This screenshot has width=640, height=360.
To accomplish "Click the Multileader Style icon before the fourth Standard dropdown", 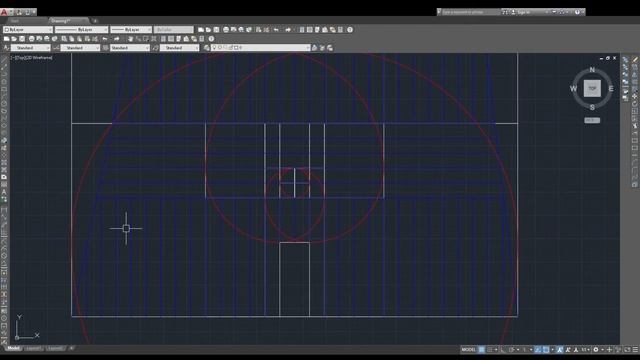I will [155, 48].
